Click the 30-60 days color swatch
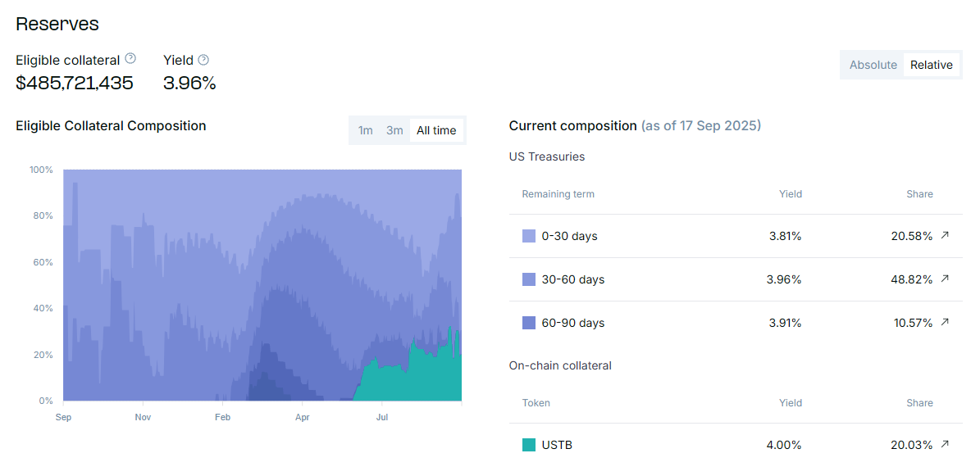The width and height of the screenshot is (980, 476). (529, 279)
